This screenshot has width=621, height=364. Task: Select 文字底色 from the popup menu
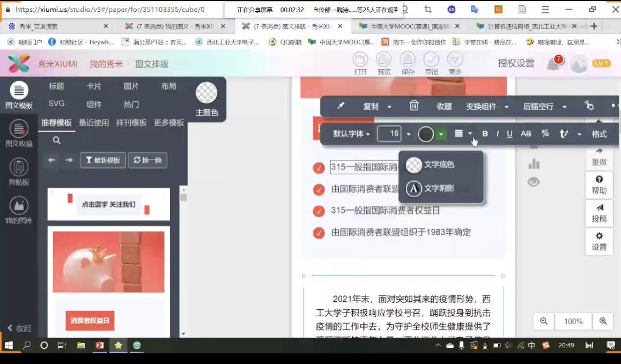pyautogui.click(x=439, y=165)
